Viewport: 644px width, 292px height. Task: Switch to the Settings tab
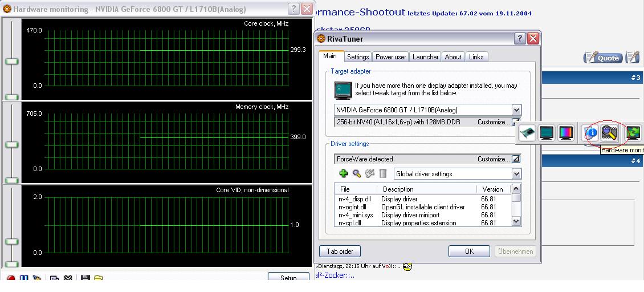[x=358, y=57]
